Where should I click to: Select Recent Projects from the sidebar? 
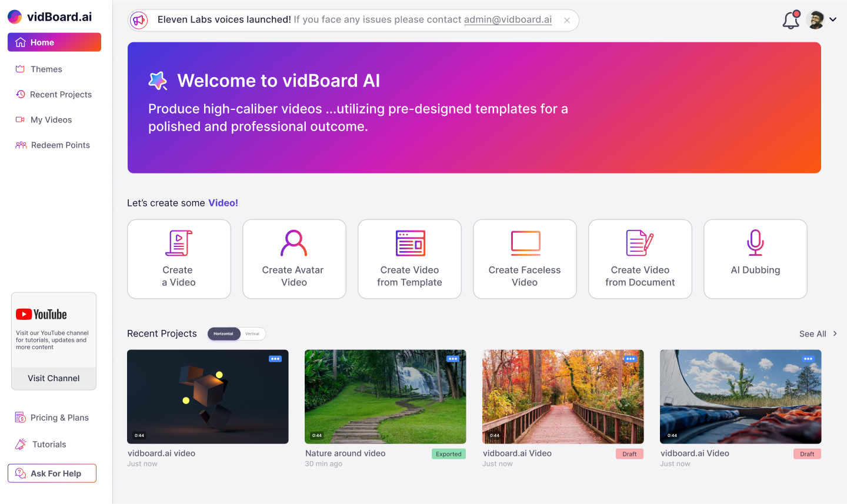click(61, 94)
